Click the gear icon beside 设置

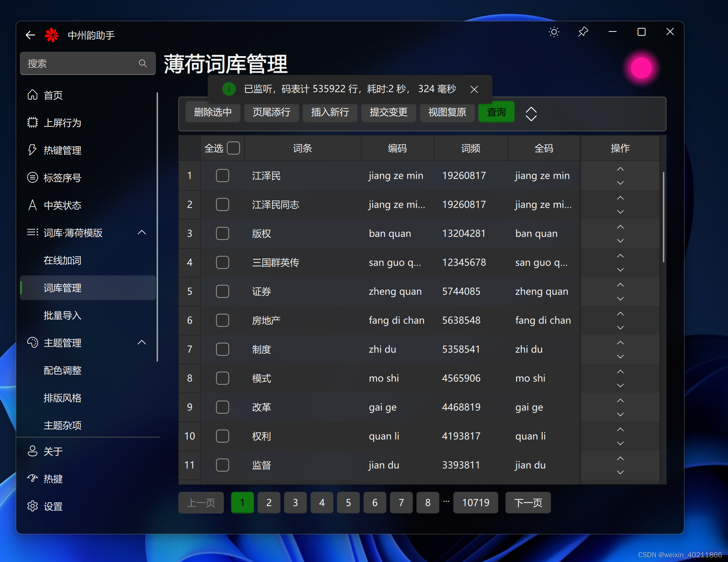33,506
